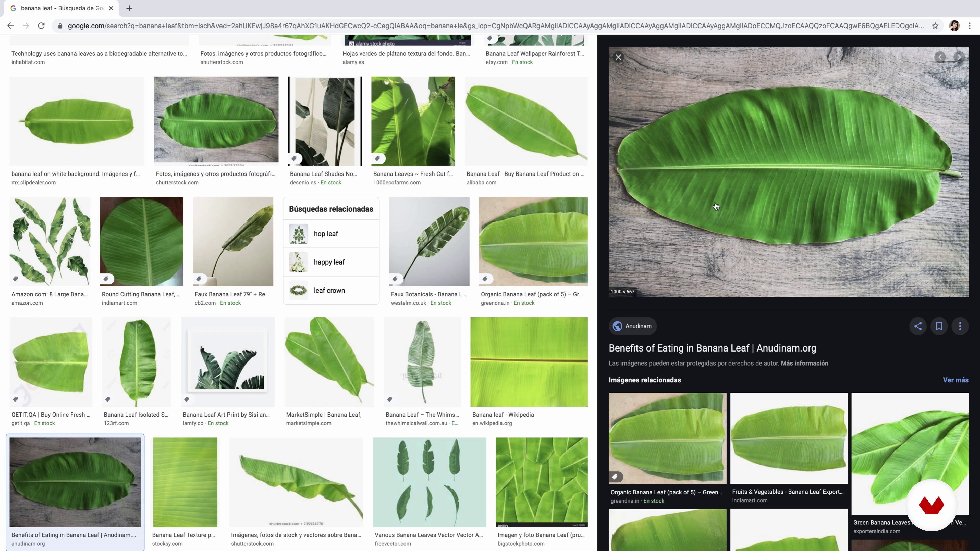Click 'inhabitat.com' source text

click(x=28, y=62)
